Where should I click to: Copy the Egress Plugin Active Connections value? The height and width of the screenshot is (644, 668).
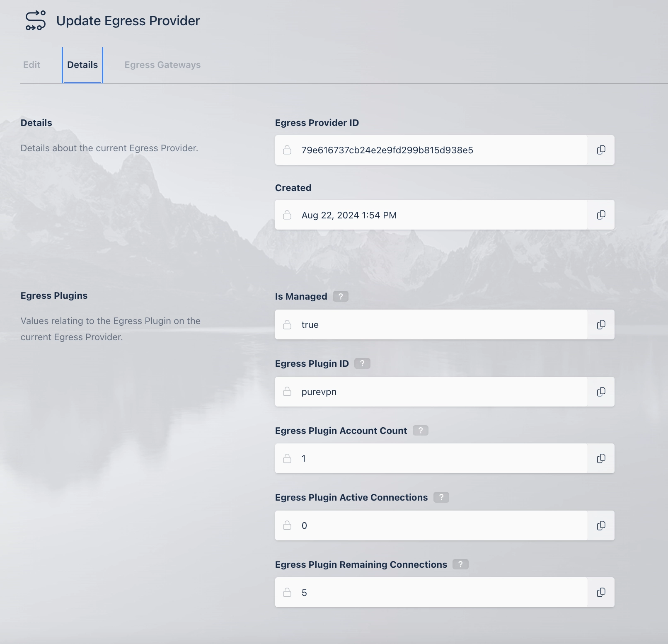tap(600, 525)
